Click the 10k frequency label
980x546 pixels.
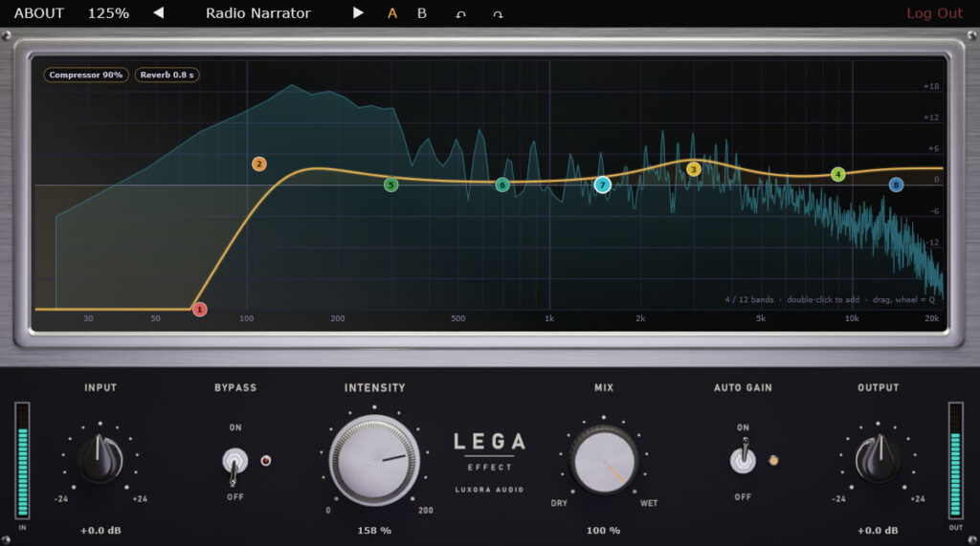(x=852, y=318)
